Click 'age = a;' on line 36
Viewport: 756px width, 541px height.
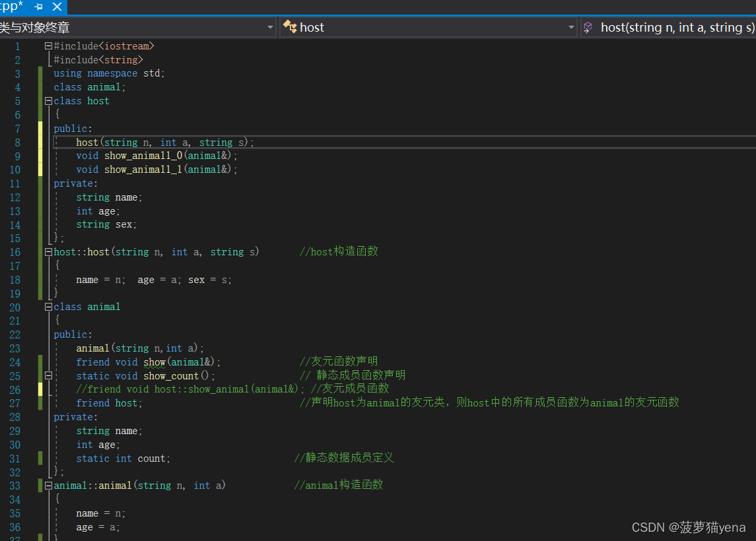click(x=98, y=528)
